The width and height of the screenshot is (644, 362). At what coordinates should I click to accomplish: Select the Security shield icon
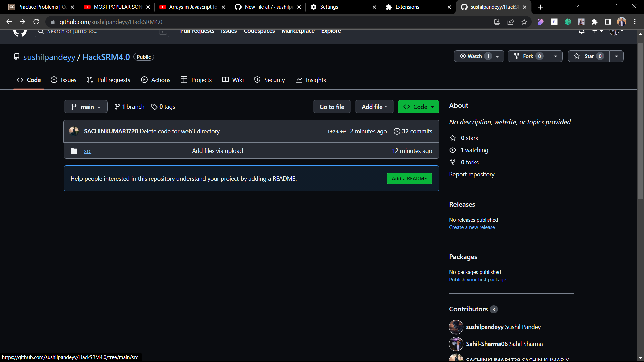click(257, 80)
